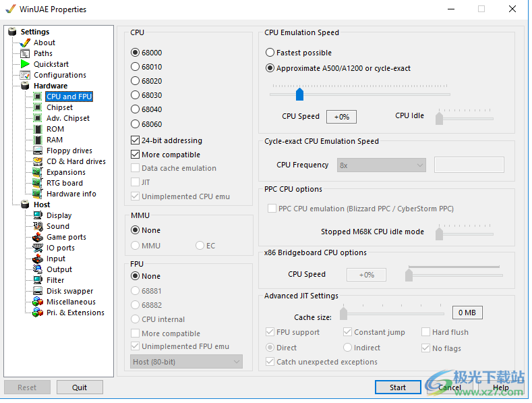Click the Paths icon in tree
The width and height of the screenshot is (532, 403).
25,54
